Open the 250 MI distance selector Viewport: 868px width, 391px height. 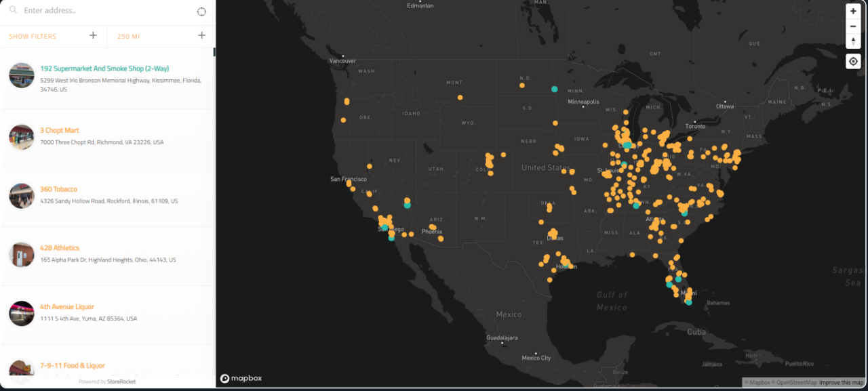(127, 37)
